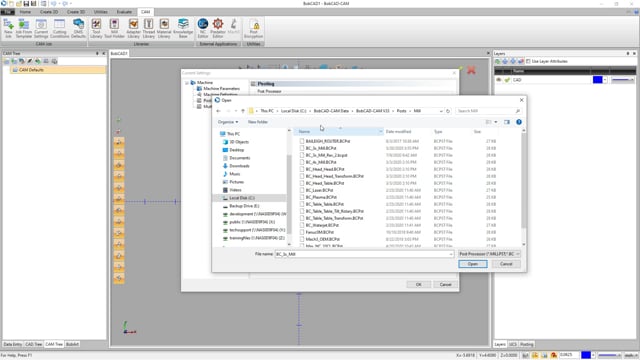640x360 pixels.
Task: Cancel the Open file dialog
Action: 506,264
